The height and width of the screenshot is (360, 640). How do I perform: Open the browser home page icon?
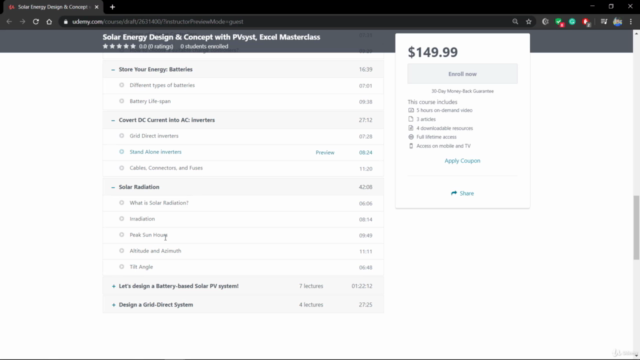click(x=49, y=22)
